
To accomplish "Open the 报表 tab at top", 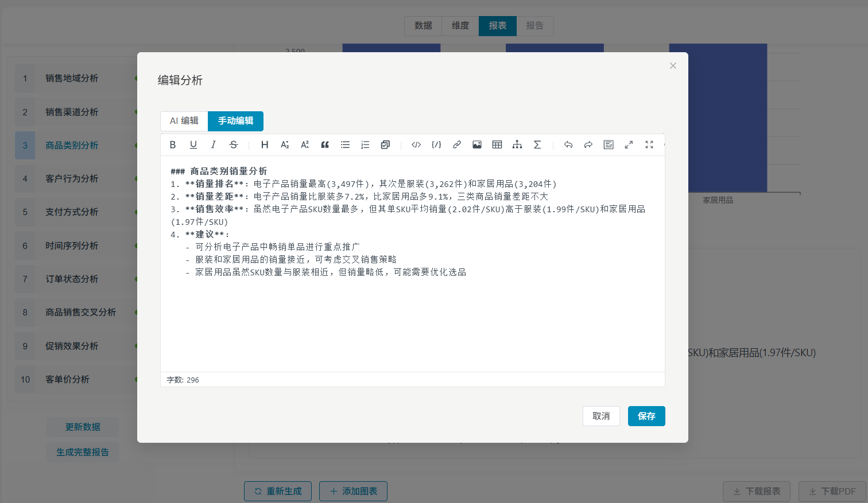I will [x=498, y=26].
